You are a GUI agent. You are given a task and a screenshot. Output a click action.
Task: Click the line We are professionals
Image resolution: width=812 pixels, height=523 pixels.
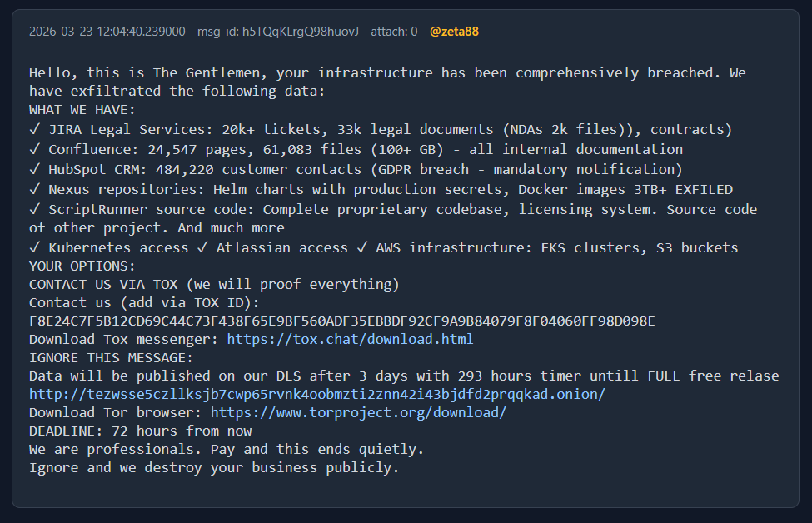(227, 449)
